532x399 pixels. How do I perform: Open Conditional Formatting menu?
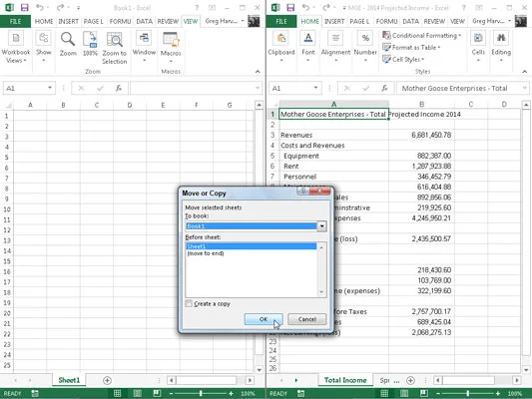click(422, 35)
